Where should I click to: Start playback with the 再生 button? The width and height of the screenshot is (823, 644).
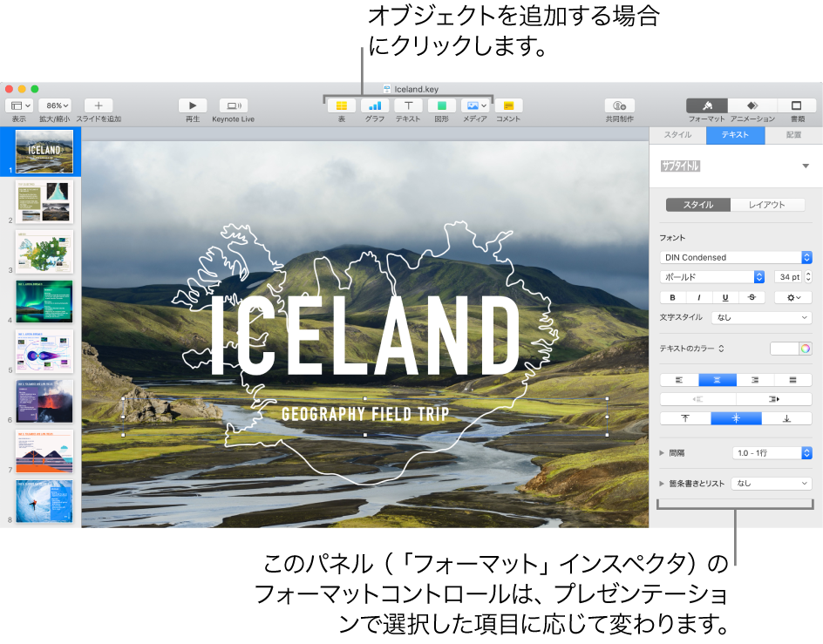point(191,105)
